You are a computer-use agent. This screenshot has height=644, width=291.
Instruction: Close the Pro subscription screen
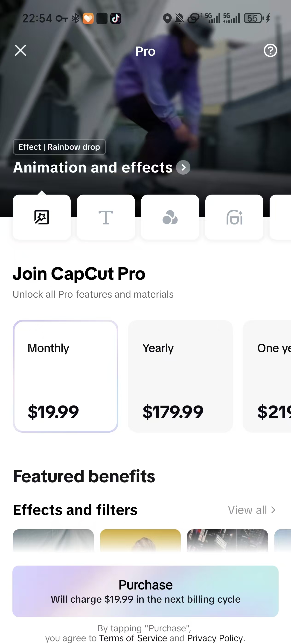pyautogui.click(x=20, y=51)
